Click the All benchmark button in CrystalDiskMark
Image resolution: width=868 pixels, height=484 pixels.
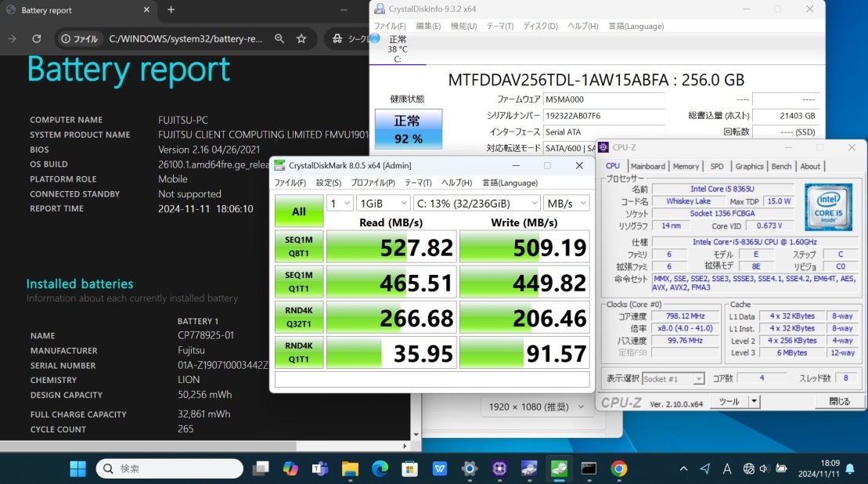pyautogui.click(x=299, y=211)
